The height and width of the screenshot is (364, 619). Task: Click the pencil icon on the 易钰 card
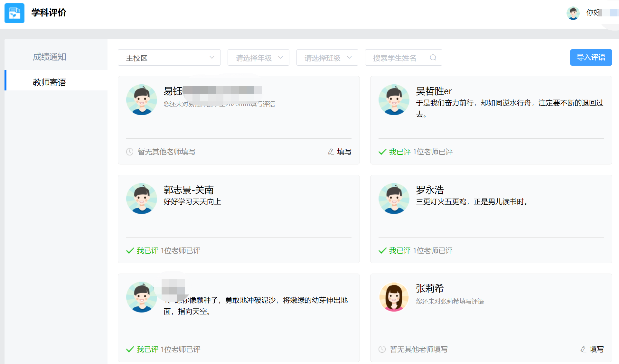tap(331, 152)
